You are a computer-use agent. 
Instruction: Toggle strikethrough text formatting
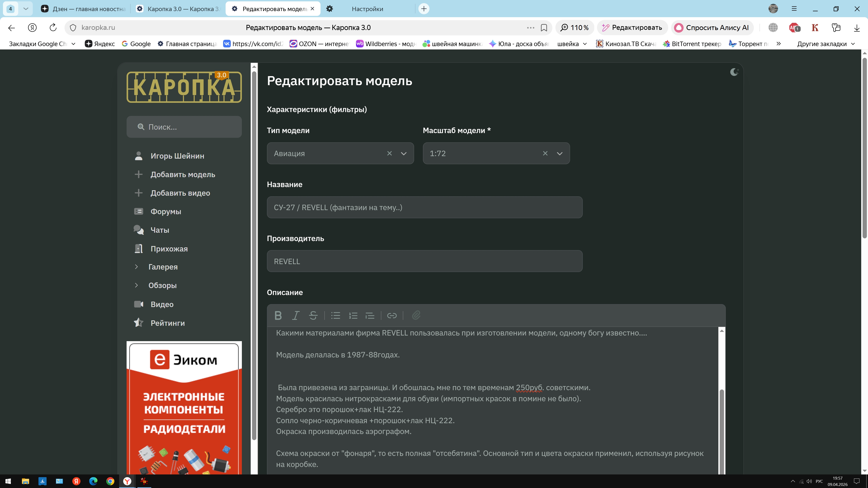pyautogui.click(x=313, y=316)
